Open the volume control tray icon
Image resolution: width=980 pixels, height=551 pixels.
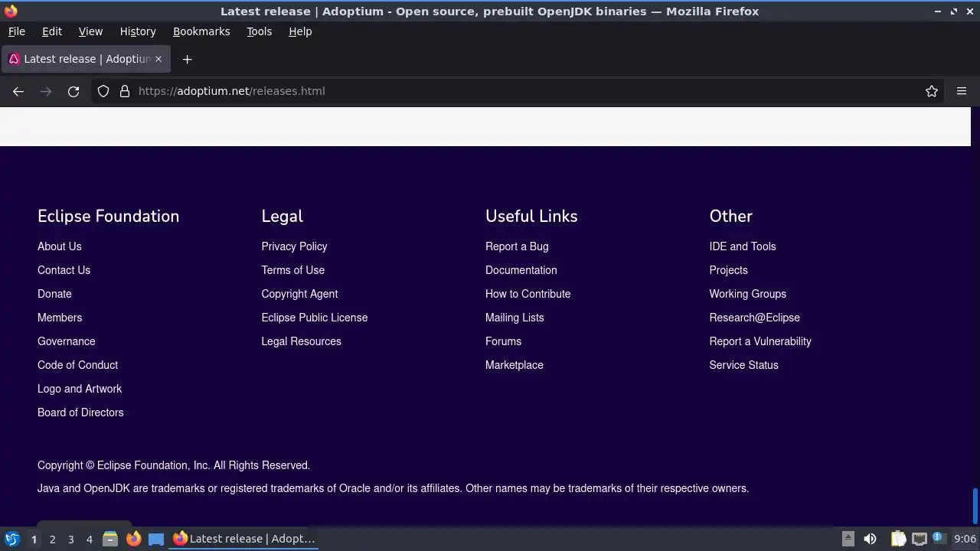click(x=870, y=539)
